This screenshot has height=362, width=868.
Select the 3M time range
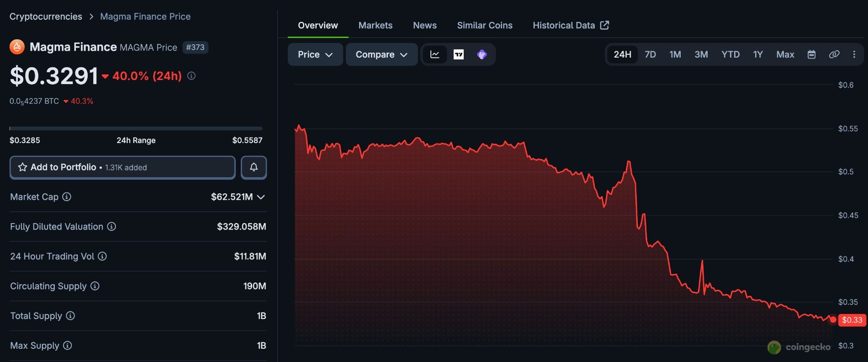pyautogui.click(x=701, y=54)
